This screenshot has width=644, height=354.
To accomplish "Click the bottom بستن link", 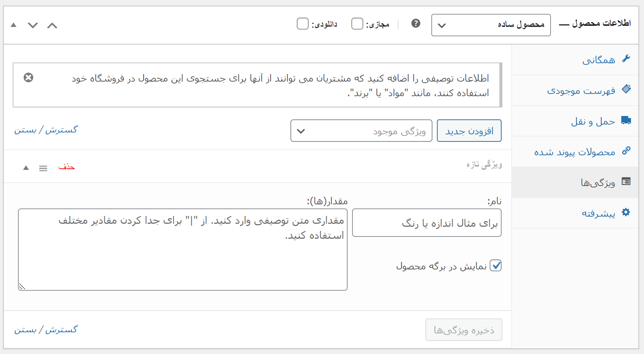I will click(x=25, y=330).
